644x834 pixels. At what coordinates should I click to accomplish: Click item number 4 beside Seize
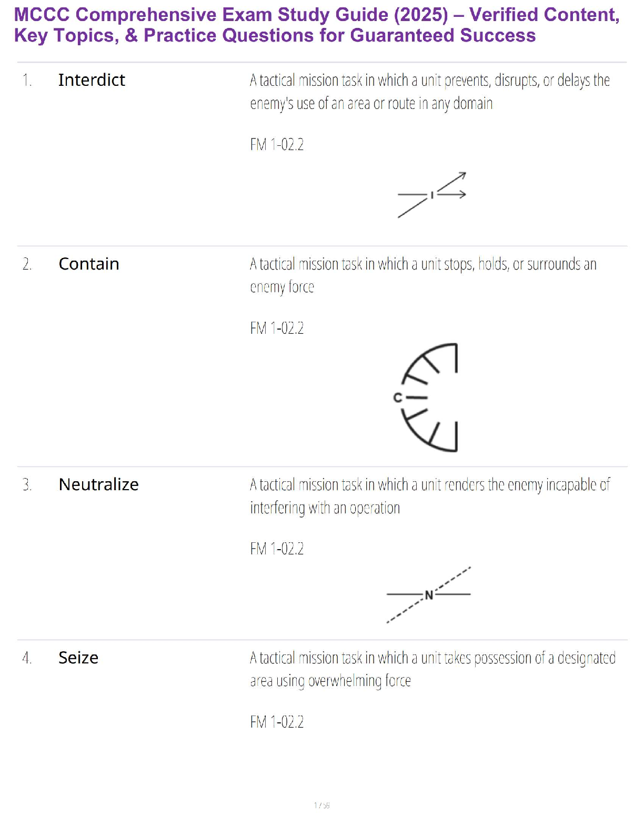27,658
